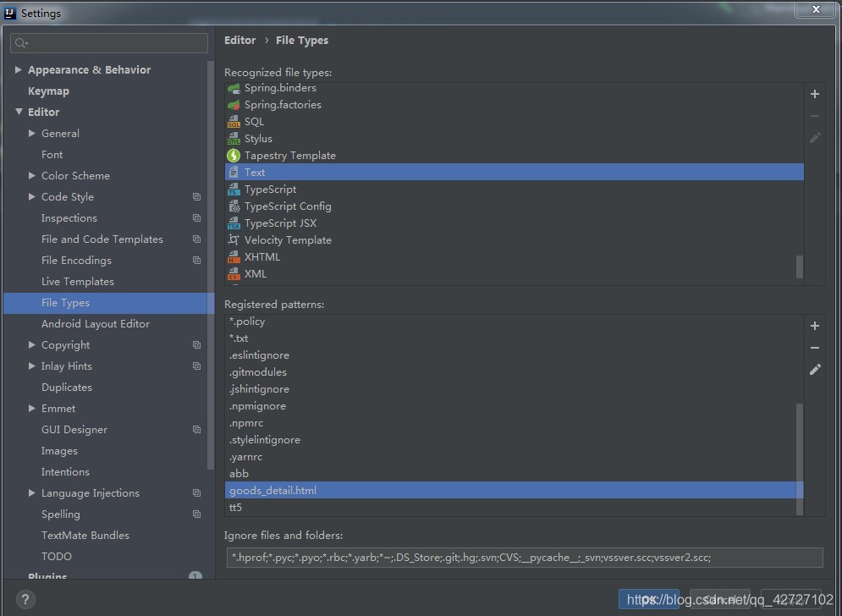842x616 pixels.
Task: Collapse the Editor section
Action: [x=19, y=112]
